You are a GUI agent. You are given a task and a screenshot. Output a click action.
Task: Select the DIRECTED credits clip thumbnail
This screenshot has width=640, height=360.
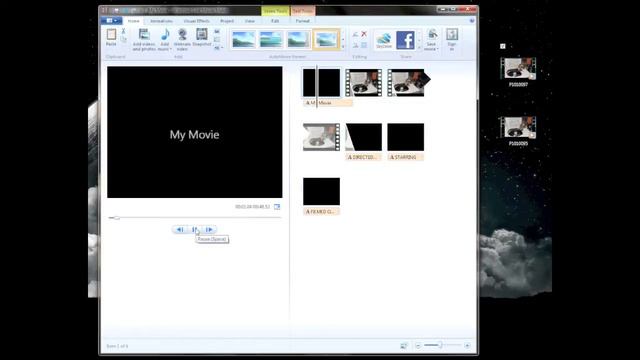[364, 137]
